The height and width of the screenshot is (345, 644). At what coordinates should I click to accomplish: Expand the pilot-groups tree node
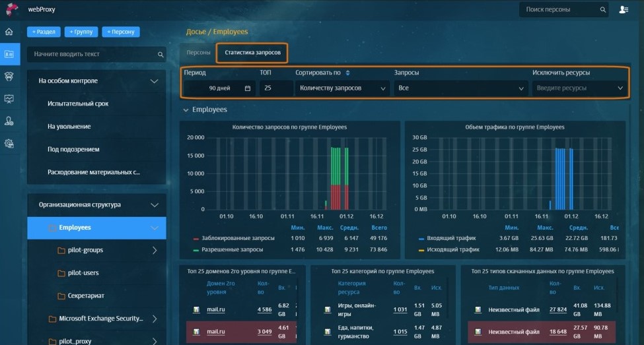point(155,250)
